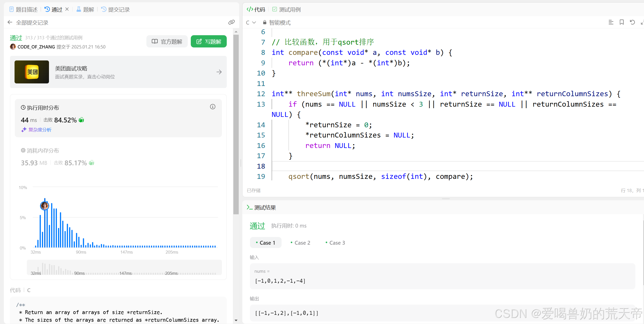Click line number 12 in gutter
644x324 pixels.
[261, 94]
